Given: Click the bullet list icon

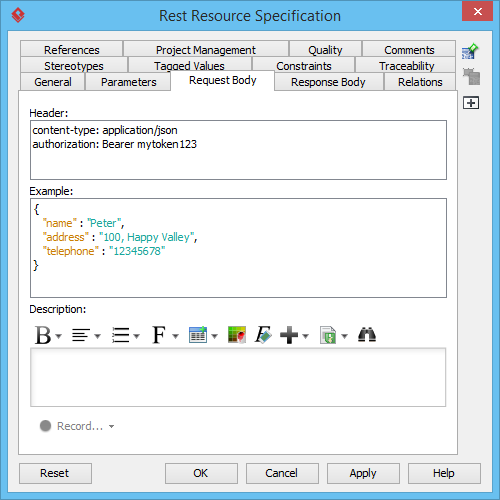Looking at the screenshot, I should [x=120, y=335].
